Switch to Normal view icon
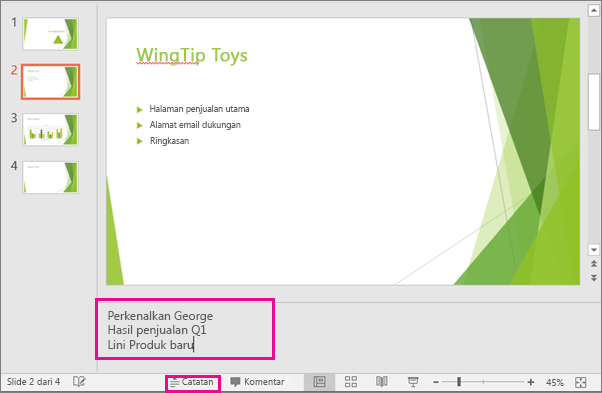 point(319,382)
